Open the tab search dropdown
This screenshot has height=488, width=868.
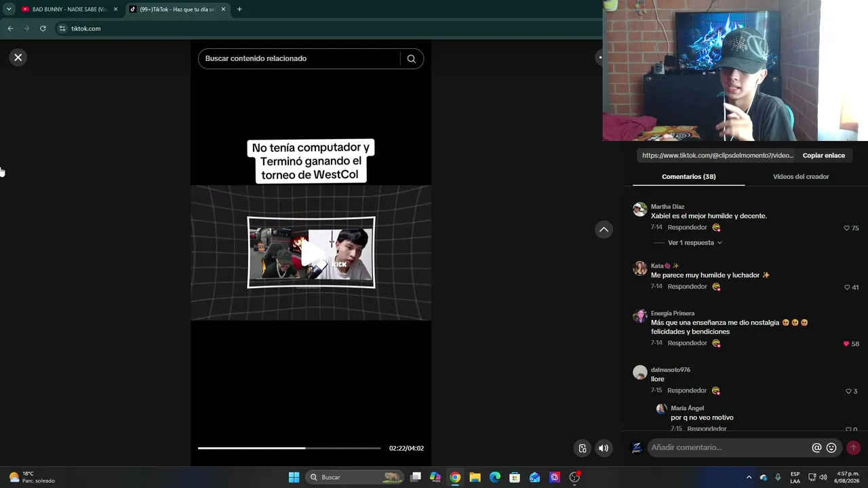point(9,9)
